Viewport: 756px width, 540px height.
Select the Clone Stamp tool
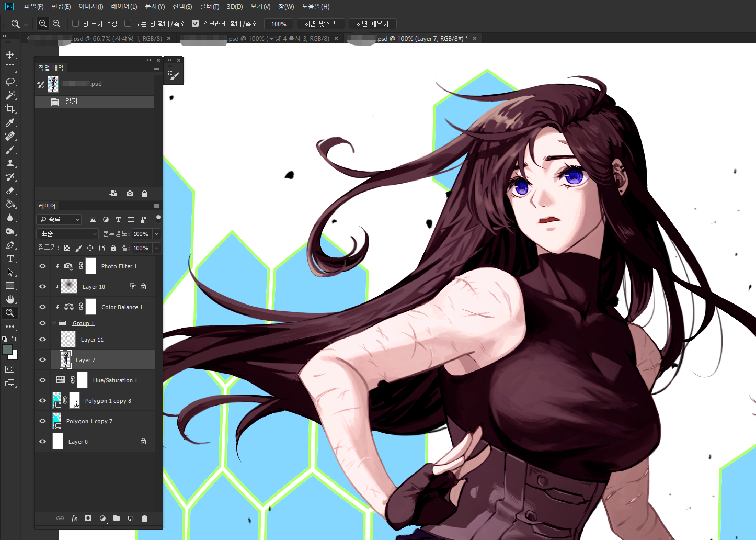pyautogui.click(x=10, y=163)
